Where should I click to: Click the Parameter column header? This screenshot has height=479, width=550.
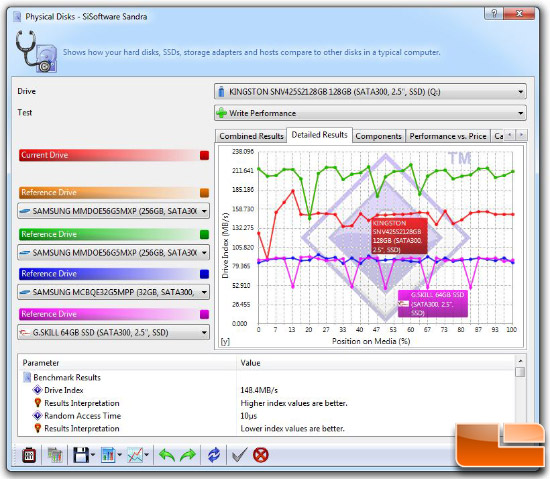pyautogui.click(x=128, y=363)
